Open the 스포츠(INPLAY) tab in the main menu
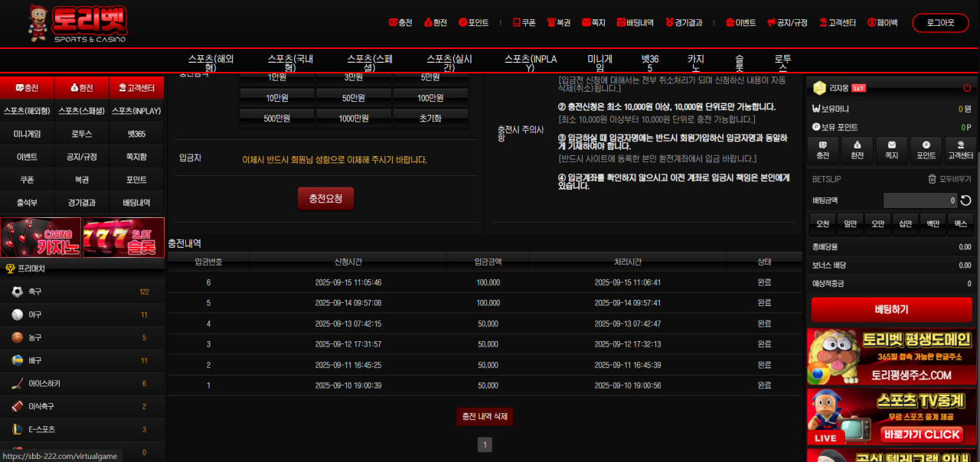980x462 pixels. (x=529, y=63)
